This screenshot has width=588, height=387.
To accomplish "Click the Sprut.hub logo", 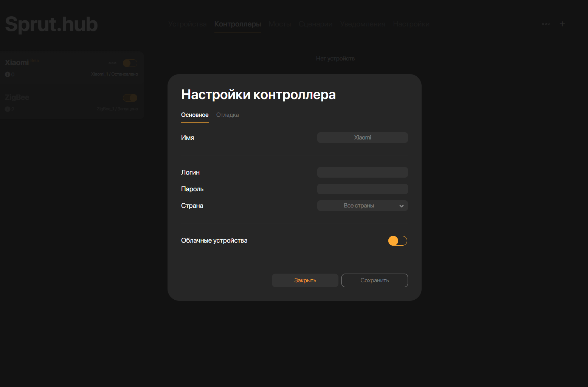I will 51,24.
